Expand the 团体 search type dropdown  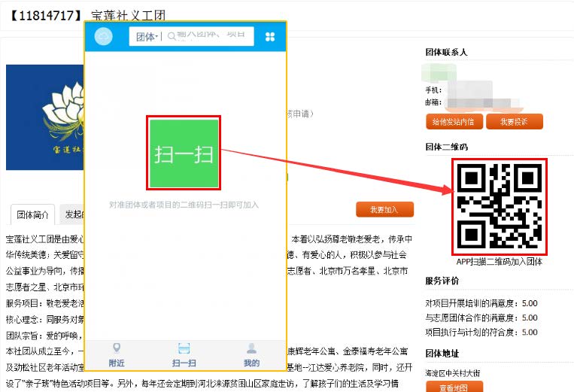pyautogui.click(x=147, y=37)
